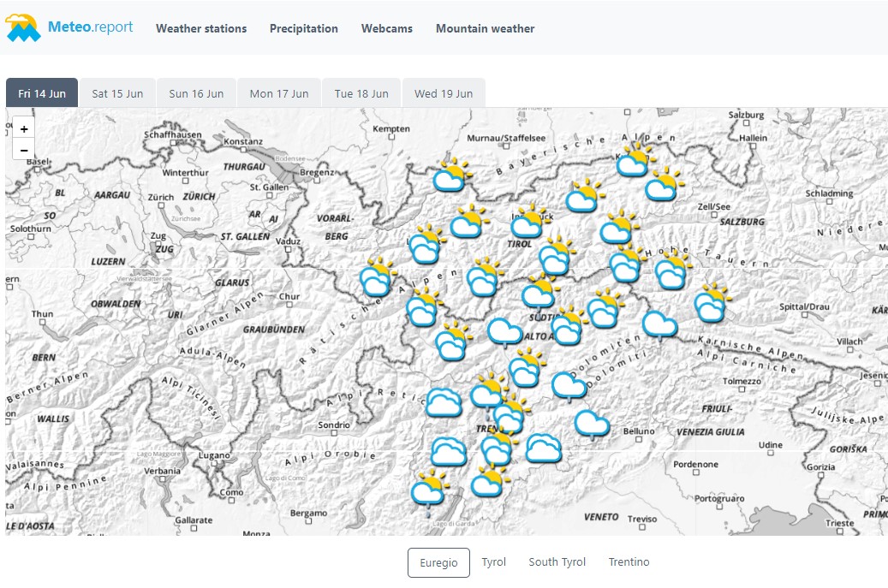The image size is (888, 588).
Task: Click the Meteo.report logo icon
Action: click(23, 28)
